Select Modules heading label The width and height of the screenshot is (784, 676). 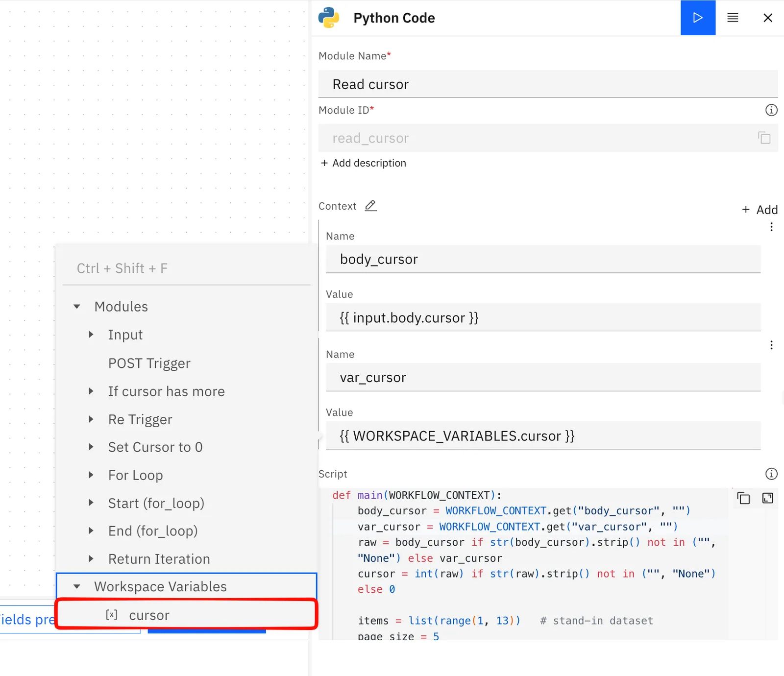[x=121, y=307]
